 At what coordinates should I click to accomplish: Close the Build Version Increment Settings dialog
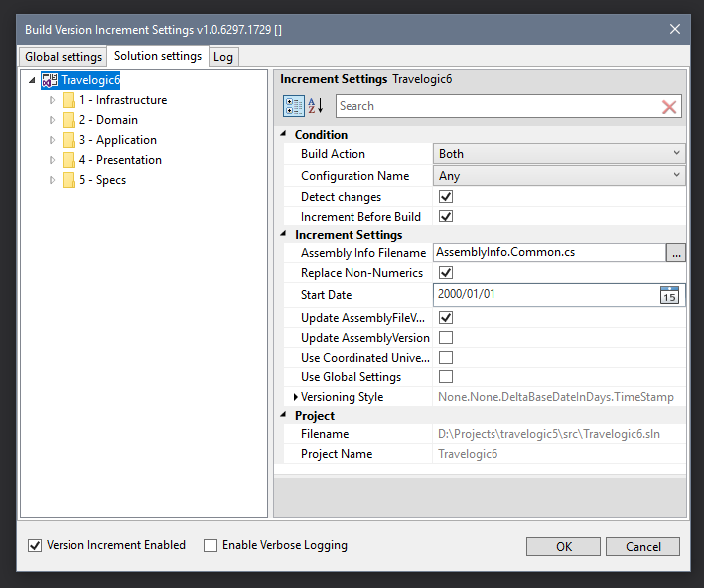click(x=675, y=29)
